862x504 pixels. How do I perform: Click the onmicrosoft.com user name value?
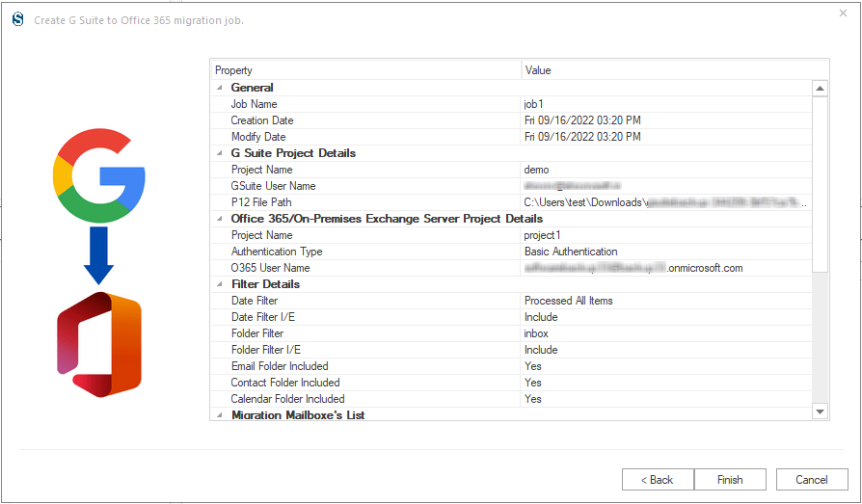665,268
